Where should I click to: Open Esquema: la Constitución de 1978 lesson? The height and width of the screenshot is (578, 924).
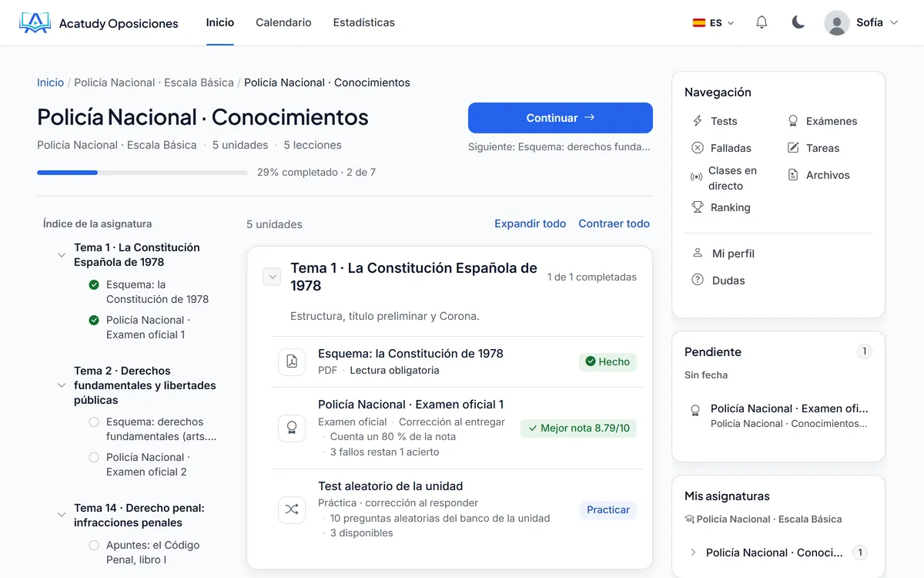point(410,354)
